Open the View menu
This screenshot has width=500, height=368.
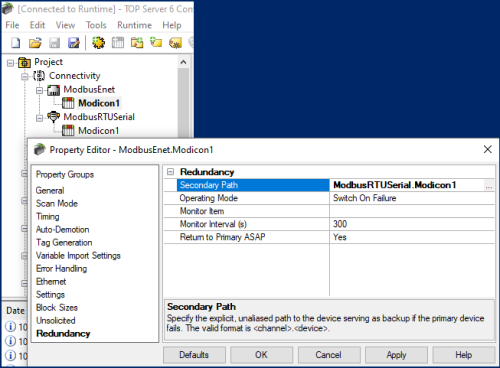[65, 25]
